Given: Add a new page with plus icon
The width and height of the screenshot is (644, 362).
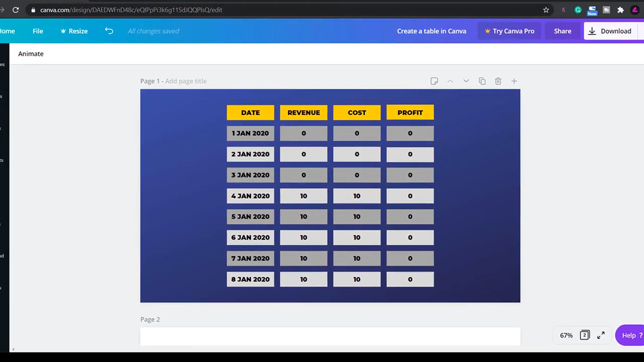Looking at the screenshot, I should point(514,81).
